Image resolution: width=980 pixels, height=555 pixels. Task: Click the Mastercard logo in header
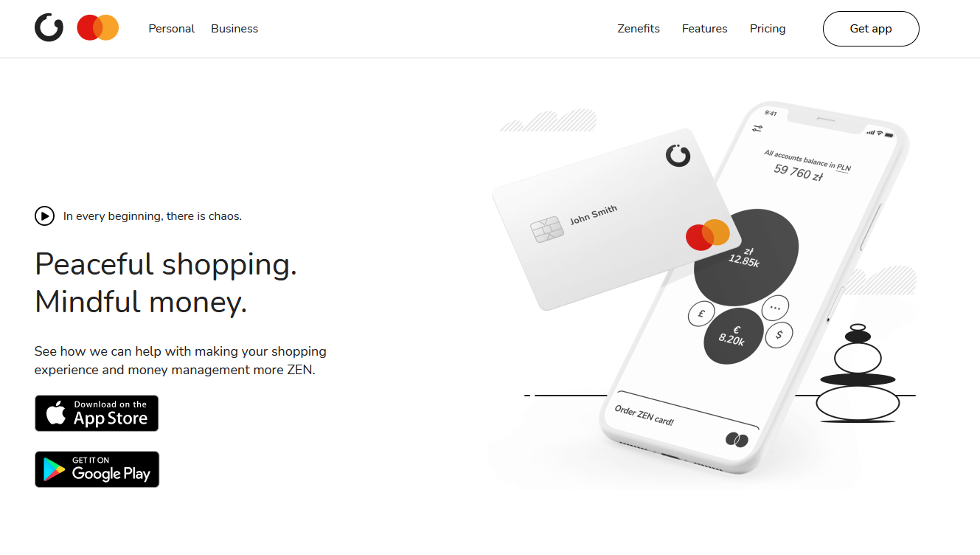(98, 28)
